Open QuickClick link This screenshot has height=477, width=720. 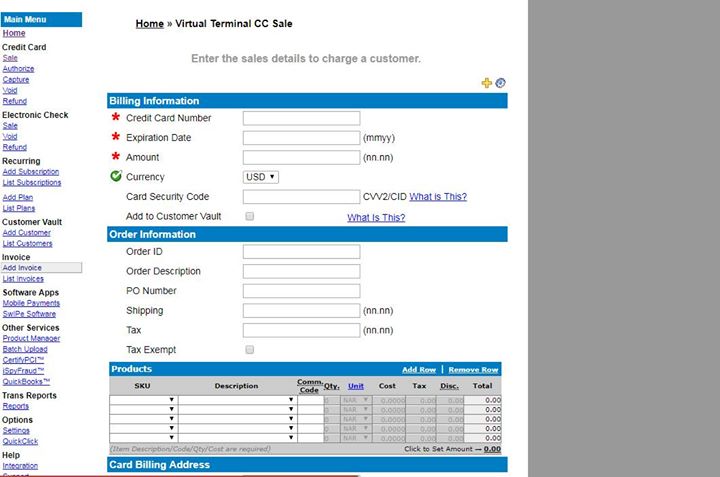pos(20,441)
